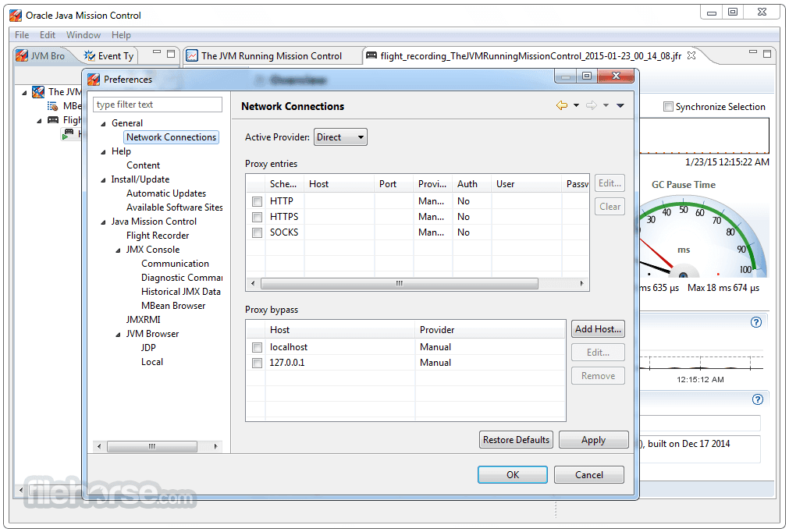Image resolution: width=789 pixels, height=532 pixels.
Task: Select Available Software Sites item
Action: [174, 207]
